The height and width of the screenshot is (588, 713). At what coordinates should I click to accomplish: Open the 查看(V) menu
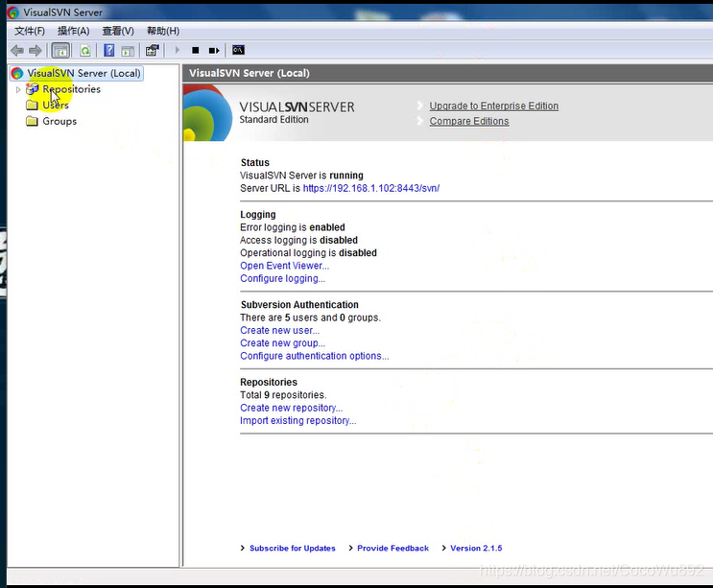pos(118,31)
